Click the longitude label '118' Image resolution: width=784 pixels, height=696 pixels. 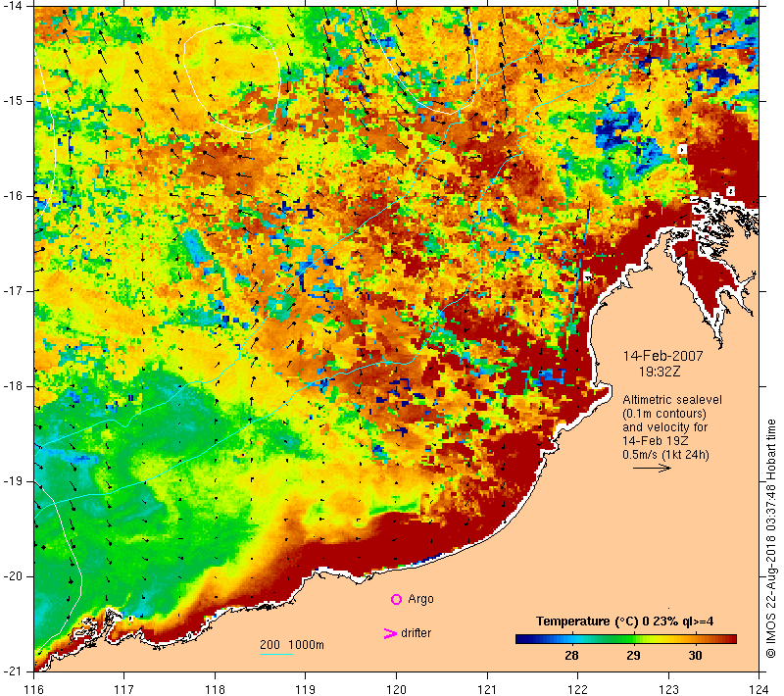point(215,689)
